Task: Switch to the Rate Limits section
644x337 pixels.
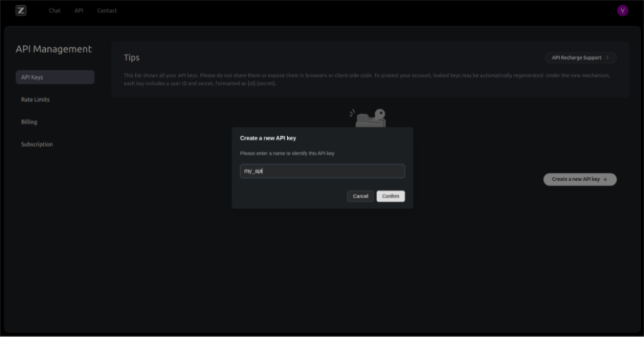Action: [x=35, y=100]
